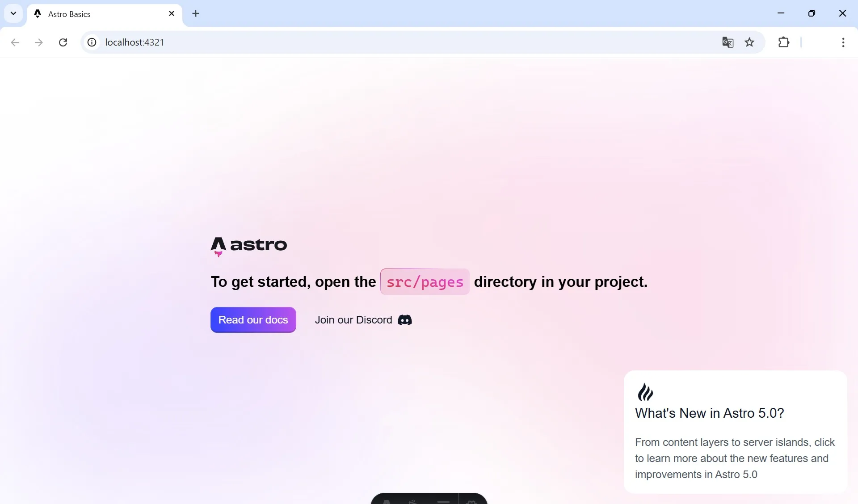The height and width of the screenshot is (504, 858).
Task: Click the 'To get started, open the' heading text
Action: click(x=294, y=282)
